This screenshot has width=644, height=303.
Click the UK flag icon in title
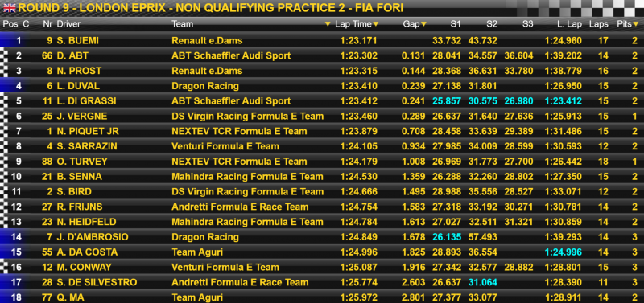[x=9, y=8]
